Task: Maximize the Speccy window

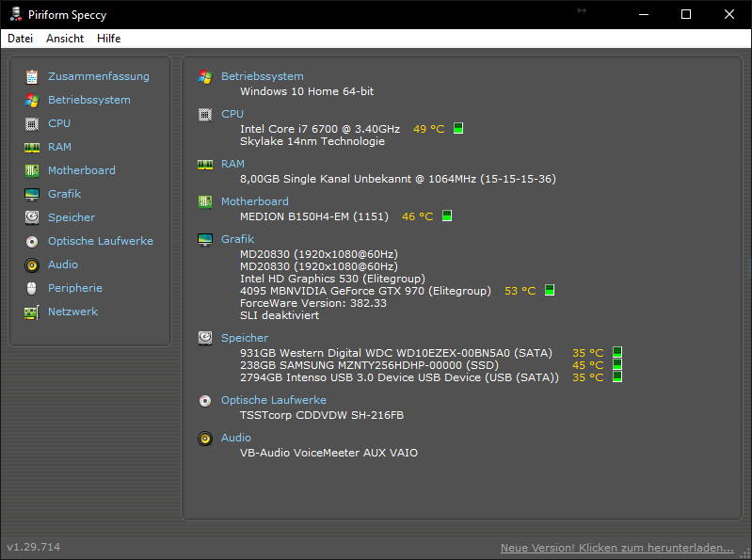Action: coord(686,14)
